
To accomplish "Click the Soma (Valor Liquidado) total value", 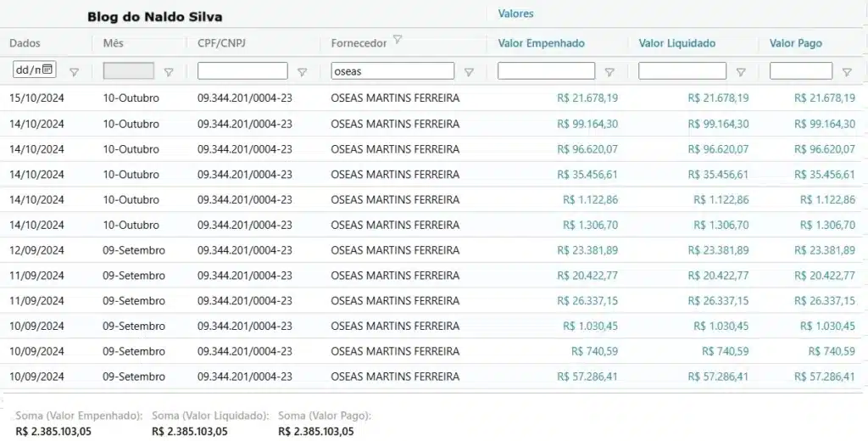I will pos(189,432).
